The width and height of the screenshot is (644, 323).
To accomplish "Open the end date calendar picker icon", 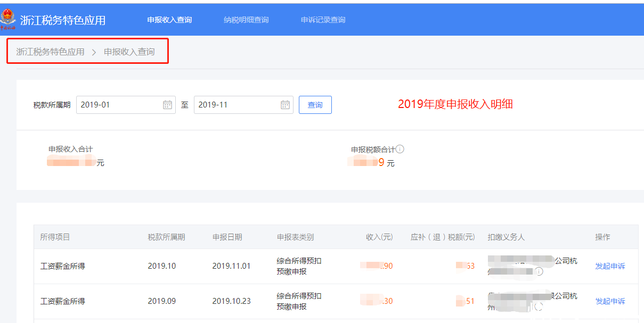I will click(x=286, y=105).
